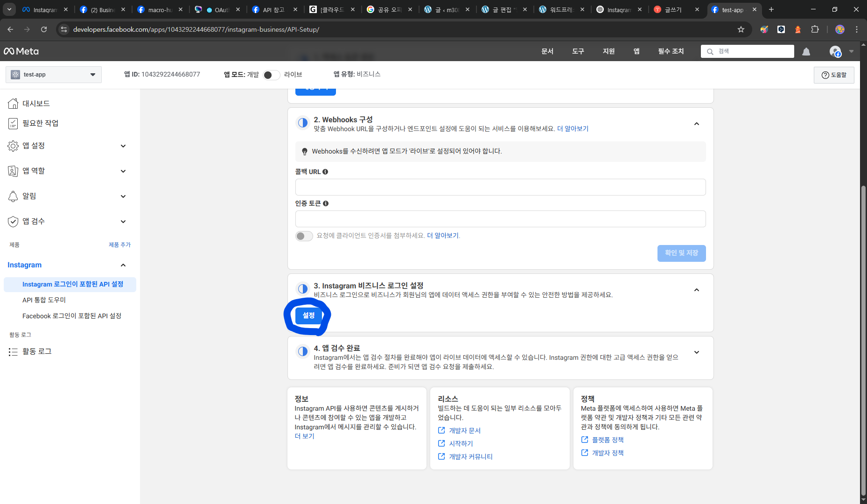Screen dimensions: 867x504
Task: Click 더 알아보기 next to Webhooks description
Action: 573,129
